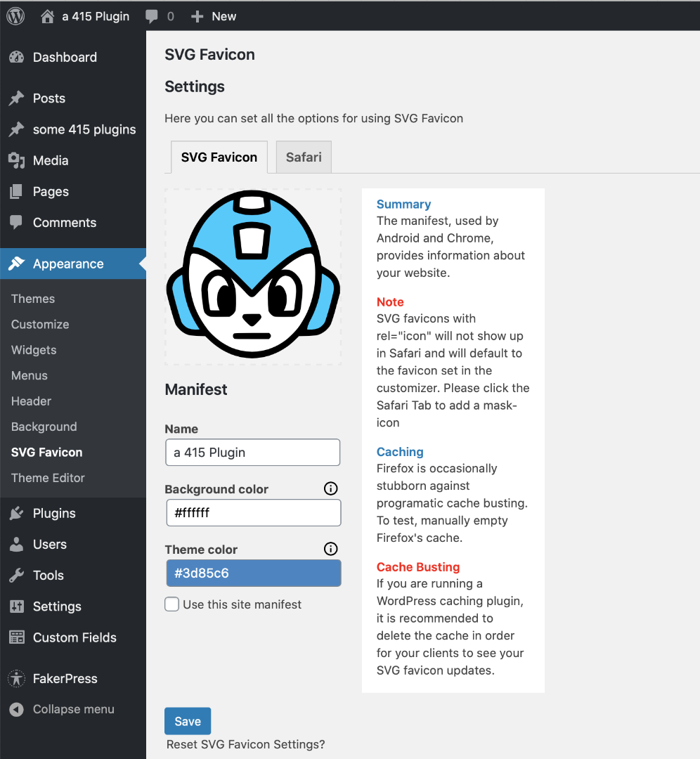This screenshot has width=700, height=759.
Task: Select SVG Favicon in Appearance submenu
Action: click(46, 452)
